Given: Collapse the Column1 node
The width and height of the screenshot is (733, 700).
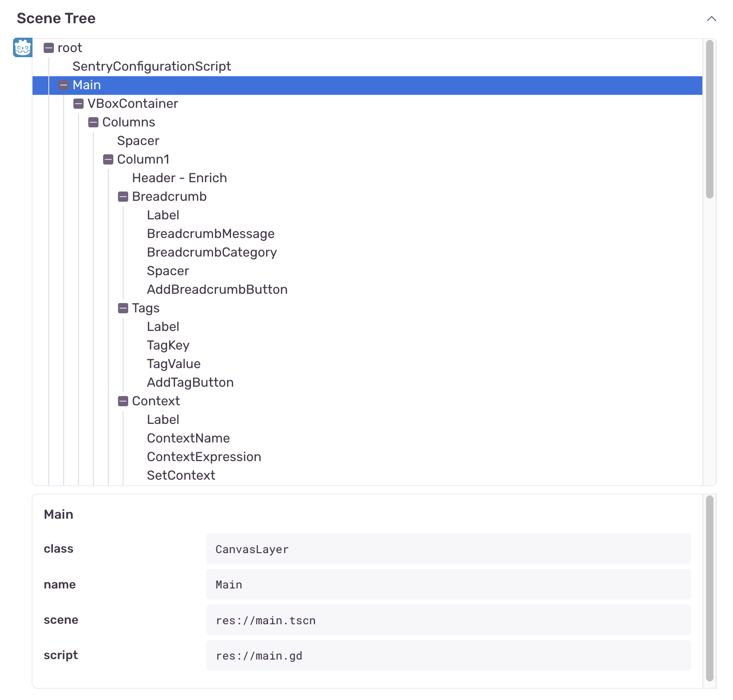Looking at the screenshot, I should pos(108,159).
